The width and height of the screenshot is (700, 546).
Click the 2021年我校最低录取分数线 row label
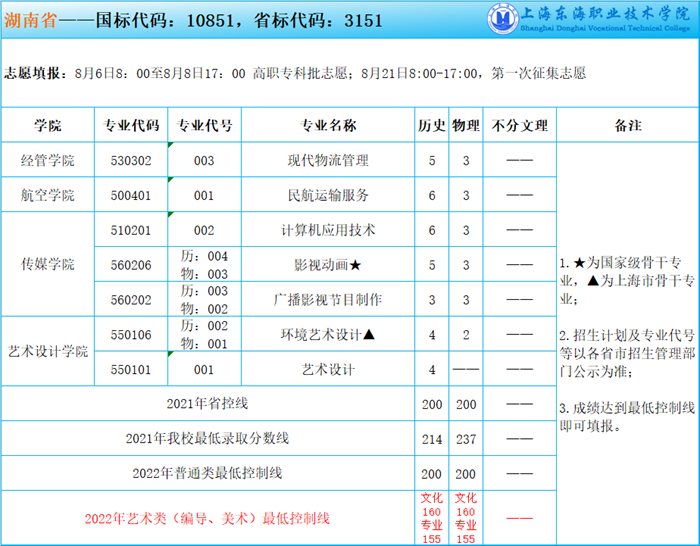click(207, 438)
